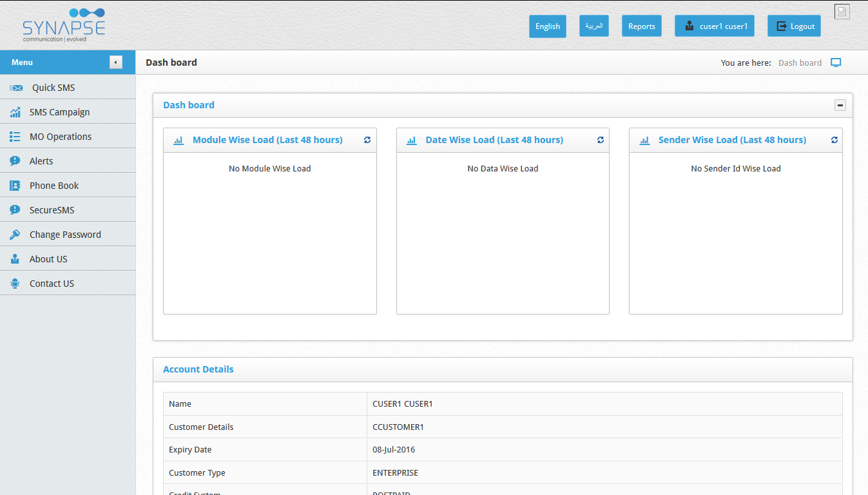Open SecureSMS from the sidebar
The image size is (868, 495).
point(52,210)
